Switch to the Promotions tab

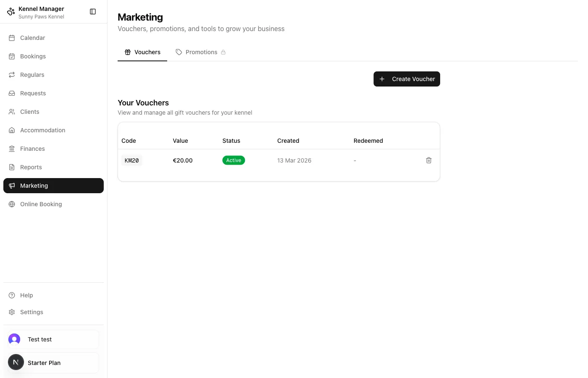[x=201, y=52]
